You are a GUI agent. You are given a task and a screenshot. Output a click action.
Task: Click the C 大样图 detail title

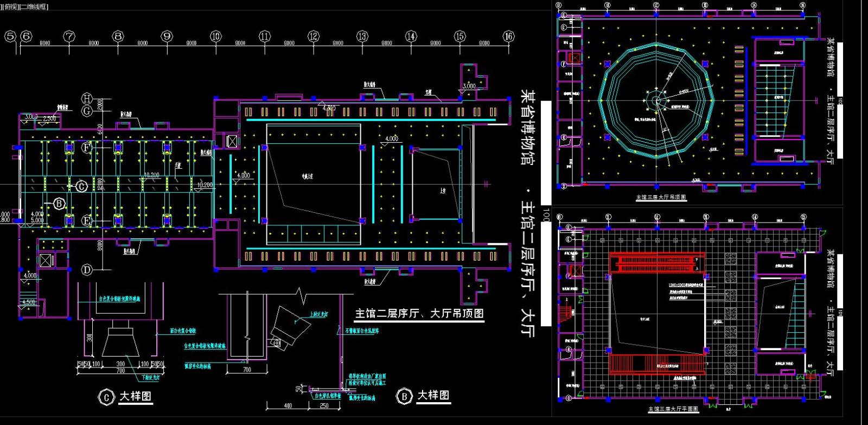click(x=125, y=397)
